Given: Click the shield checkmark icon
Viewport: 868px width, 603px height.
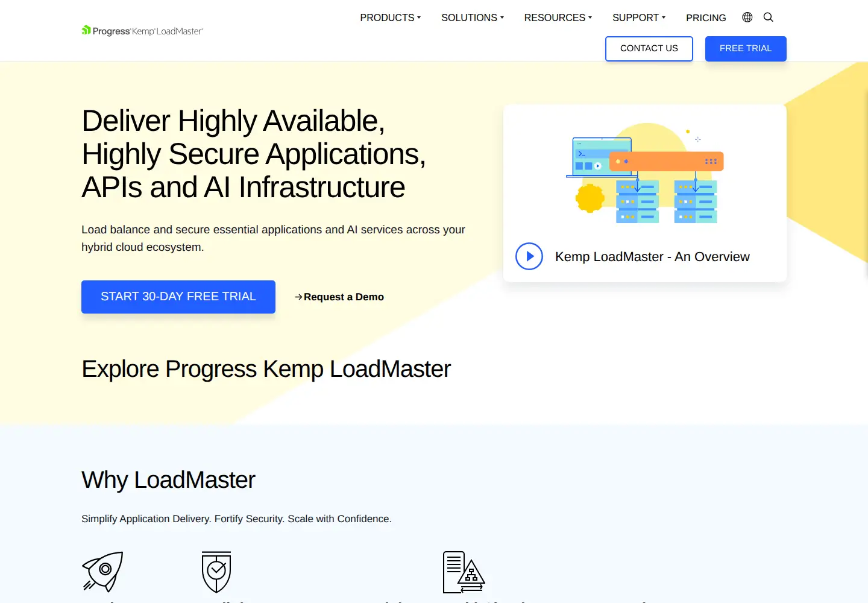Looking at the screenshot, I should tap(216, 572).
